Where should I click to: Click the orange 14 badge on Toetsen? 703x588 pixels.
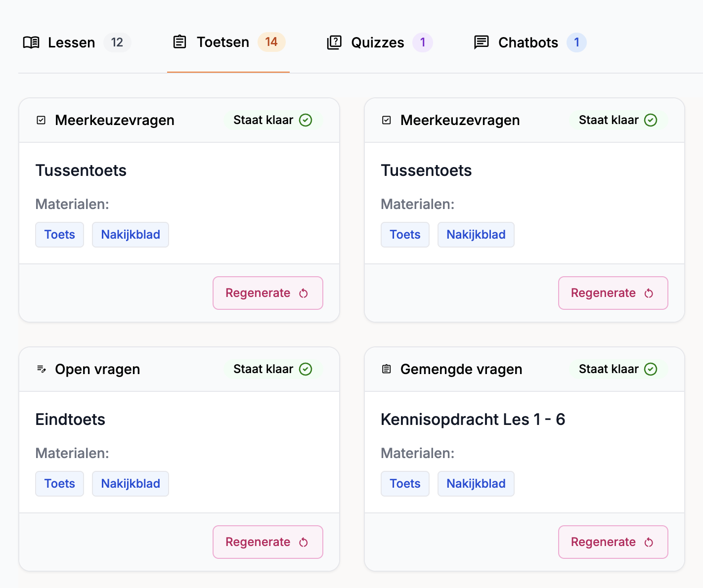(x=271, y=42)
